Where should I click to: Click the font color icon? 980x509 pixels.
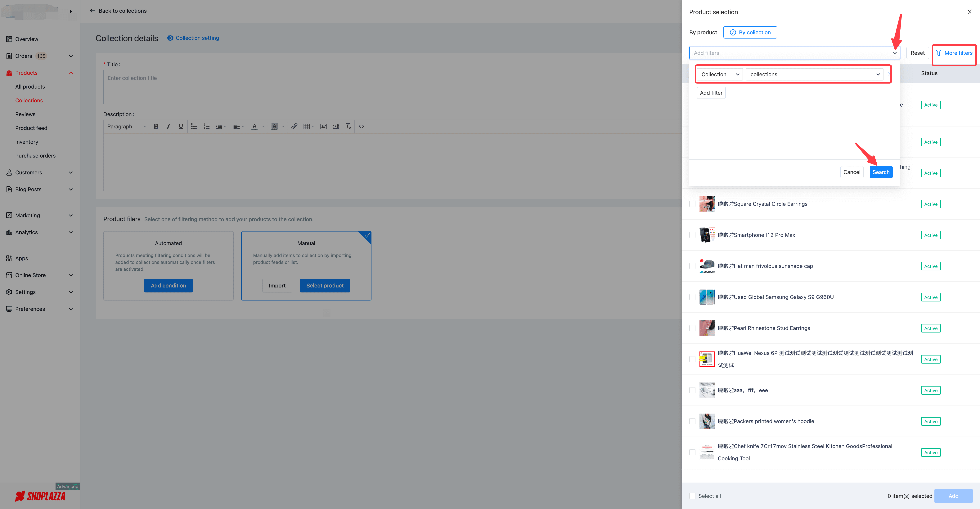coord(254,126)
